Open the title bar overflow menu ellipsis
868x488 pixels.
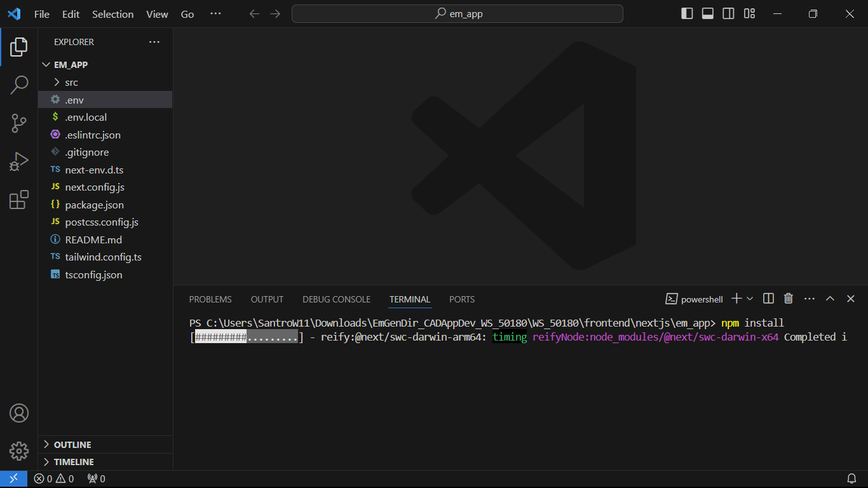tap(215, 14)
